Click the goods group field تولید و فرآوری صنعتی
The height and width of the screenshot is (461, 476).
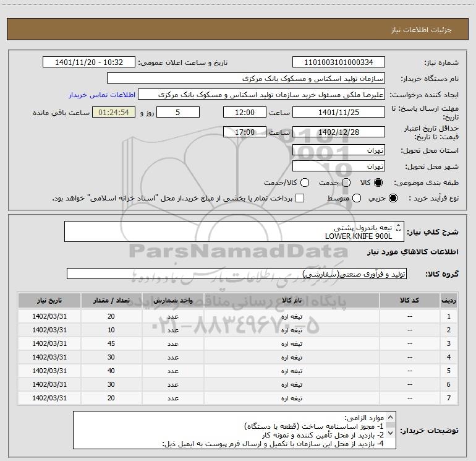pos(237,274)
